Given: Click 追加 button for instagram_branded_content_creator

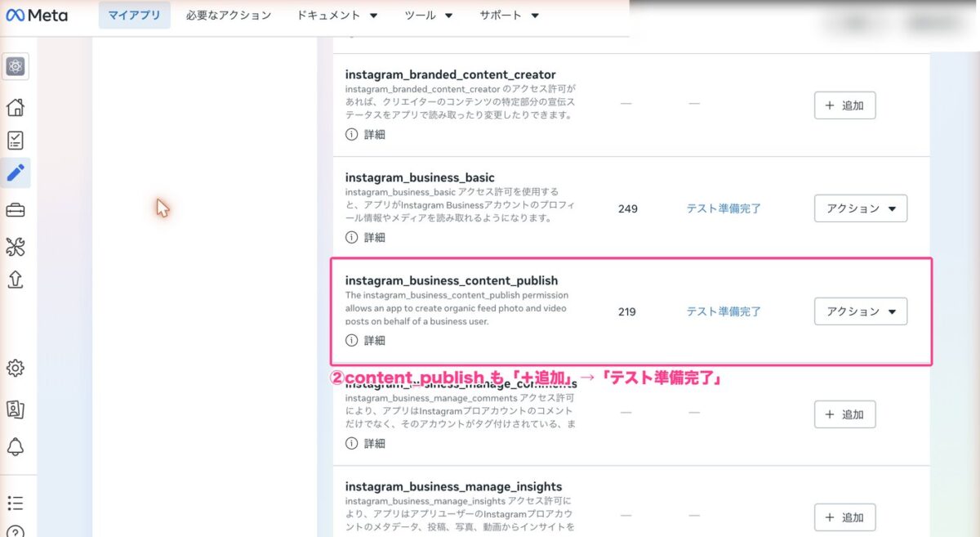Looking at the screenshot, I should pos(844,105).
